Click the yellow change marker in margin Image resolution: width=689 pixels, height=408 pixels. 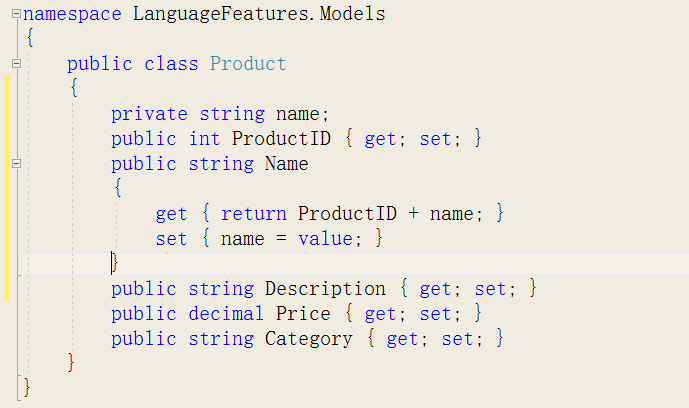(x=7, y=188)
